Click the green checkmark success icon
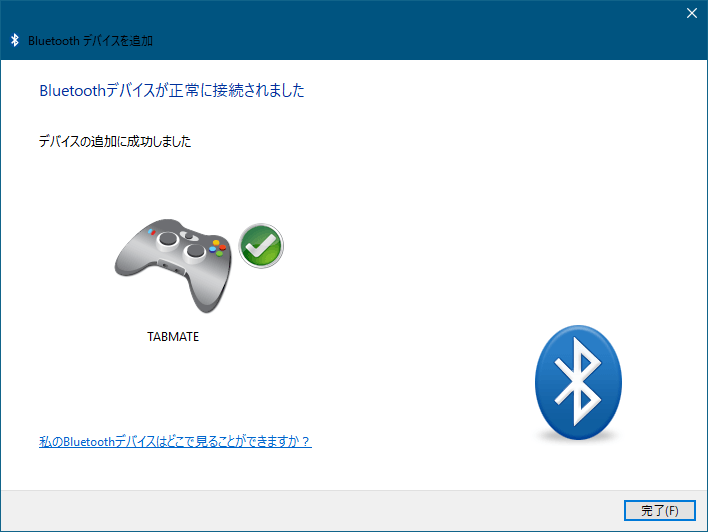 coord(261,246)
